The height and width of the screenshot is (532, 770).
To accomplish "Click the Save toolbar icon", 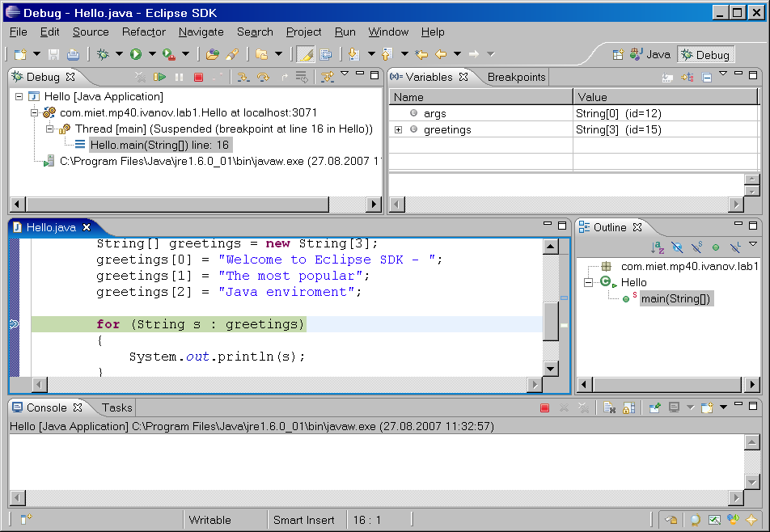I will click(53, 54).
